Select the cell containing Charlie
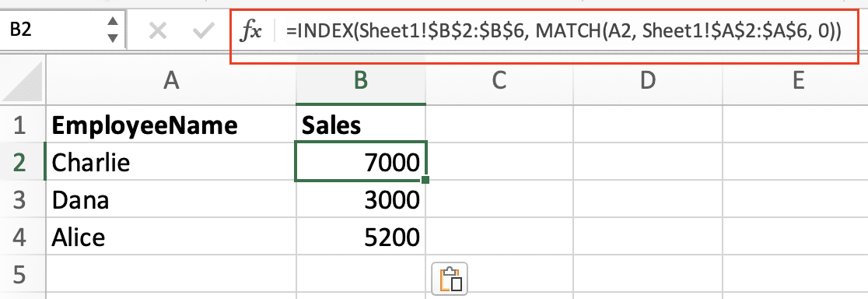 pyautogui.click(x=171, y=162)
